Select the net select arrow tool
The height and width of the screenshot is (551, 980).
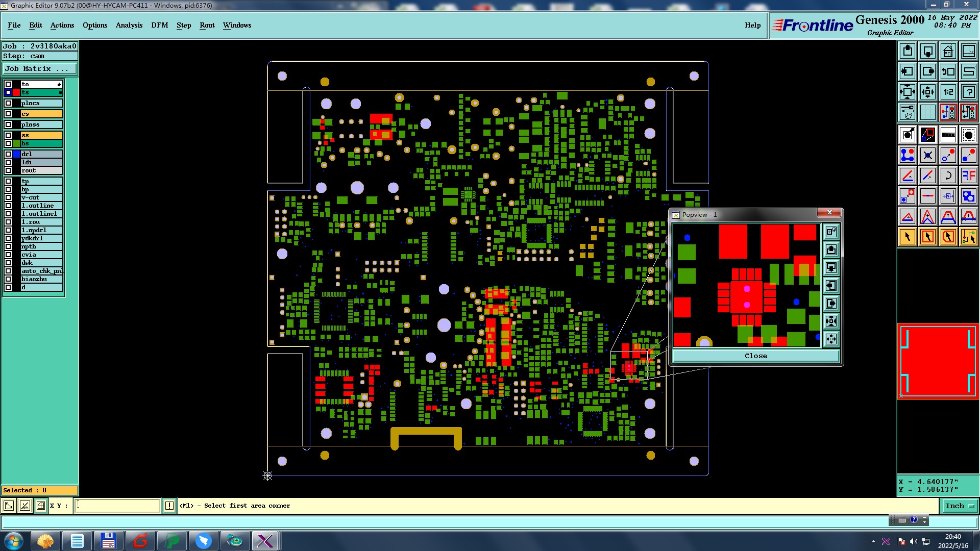coord(968,237)
